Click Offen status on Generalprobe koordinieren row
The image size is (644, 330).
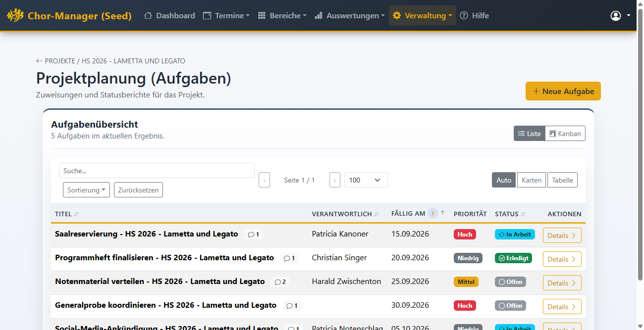pos(510,306)
